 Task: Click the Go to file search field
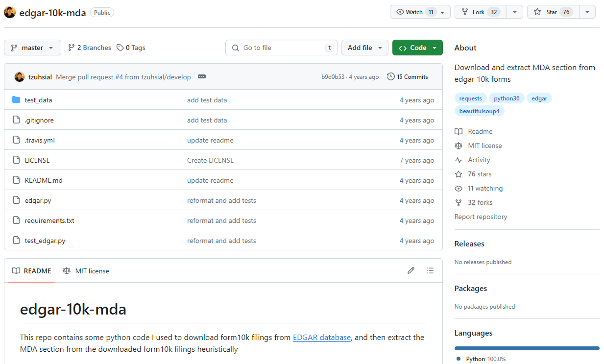coord(281,48)
